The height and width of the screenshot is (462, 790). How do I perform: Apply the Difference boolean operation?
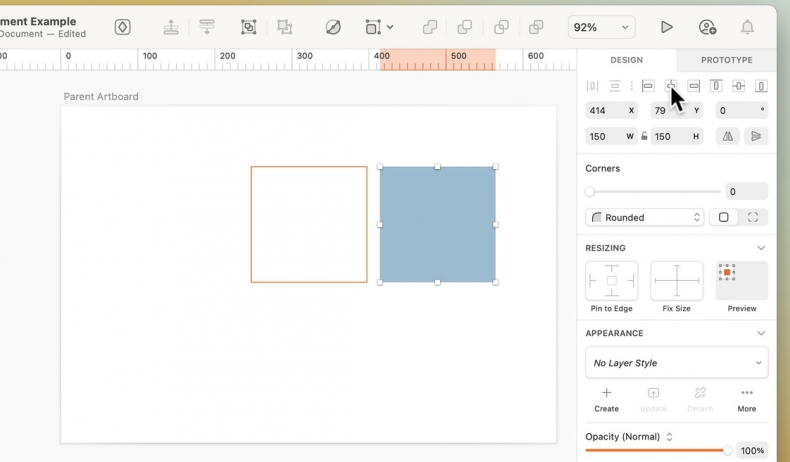click(x=536, y=27)
